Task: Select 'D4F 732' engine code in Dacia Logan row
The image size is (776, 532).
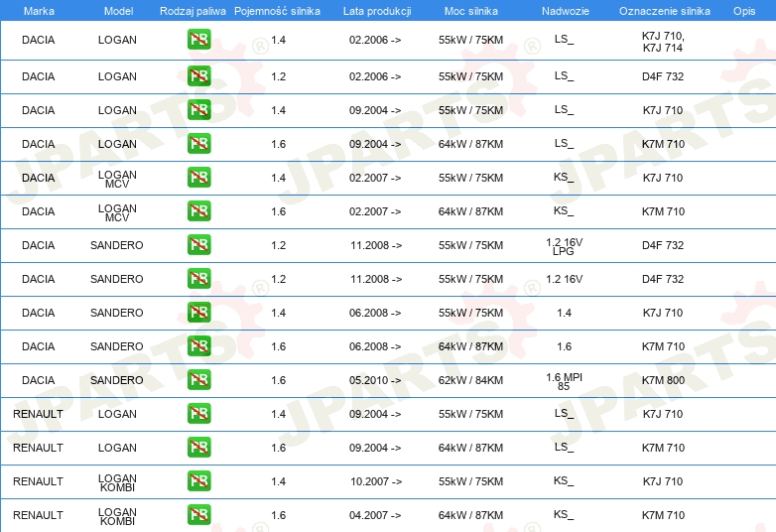Action: [663, 76]
